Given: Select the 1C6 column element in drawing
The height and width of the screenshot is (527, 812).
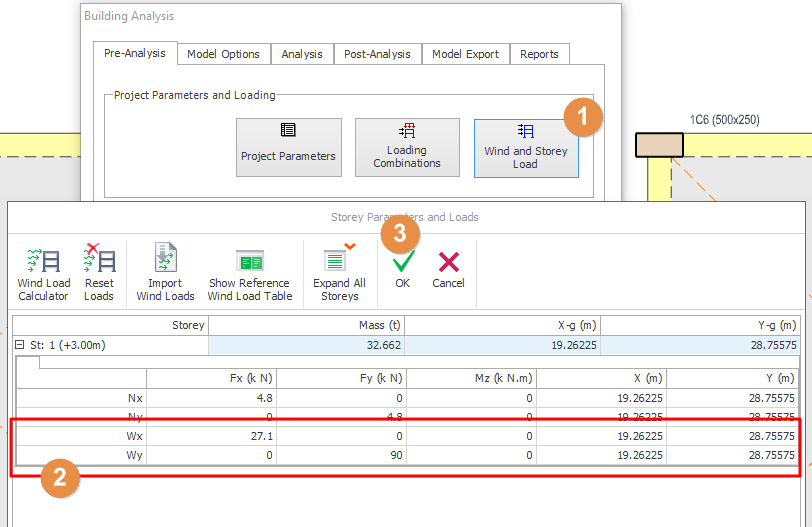Looking at the screenshot, I should coord(659,145).
